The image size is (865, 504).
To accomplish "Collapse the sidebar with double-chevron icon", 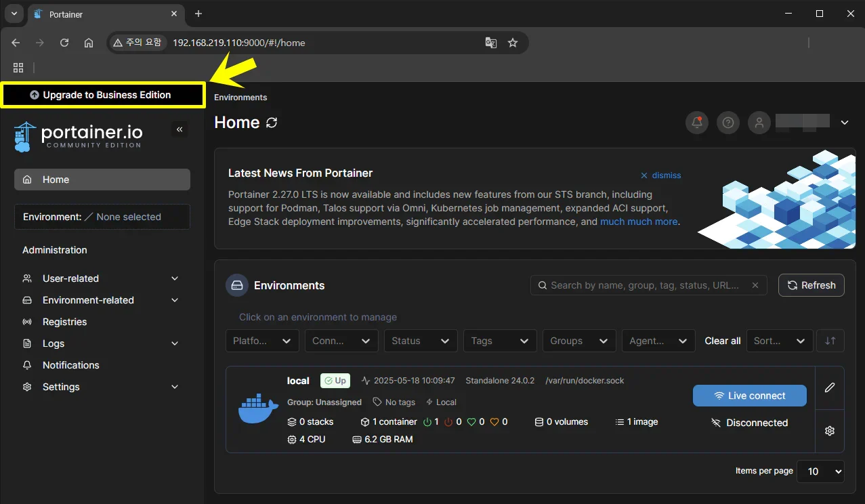I will click(x=180, y=129).
